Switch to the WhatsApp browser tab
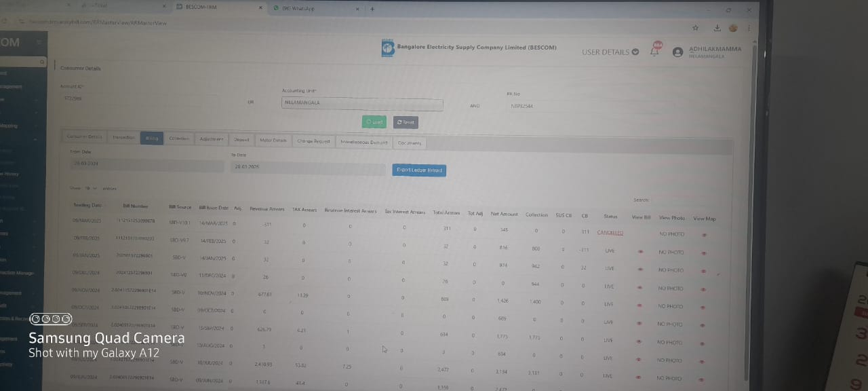This screenshot has height=391, width=868. coord(315,8)
